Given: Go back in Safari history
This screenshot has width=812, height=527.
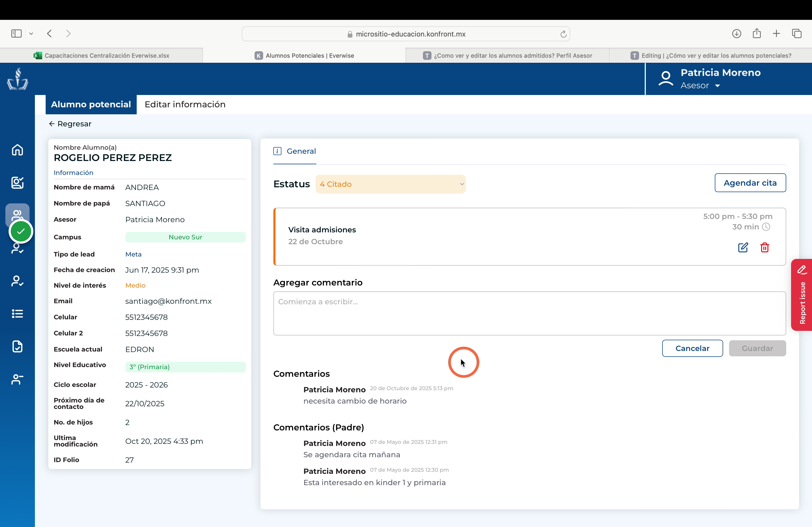Looking at the screenshot, I should coord(49,33).
